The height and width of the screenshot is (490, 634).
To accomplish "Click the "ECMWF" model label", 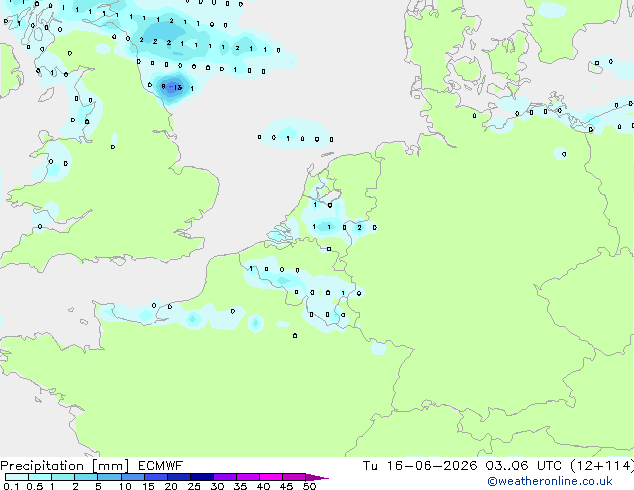I will [x=160, y=466].
